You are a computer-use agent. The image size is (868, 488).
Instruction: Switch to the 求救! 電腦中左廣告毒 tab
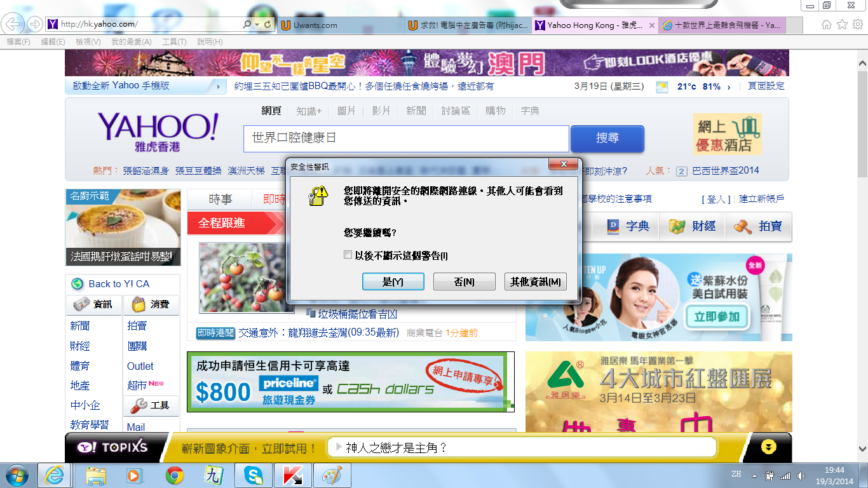click(468, 25)
